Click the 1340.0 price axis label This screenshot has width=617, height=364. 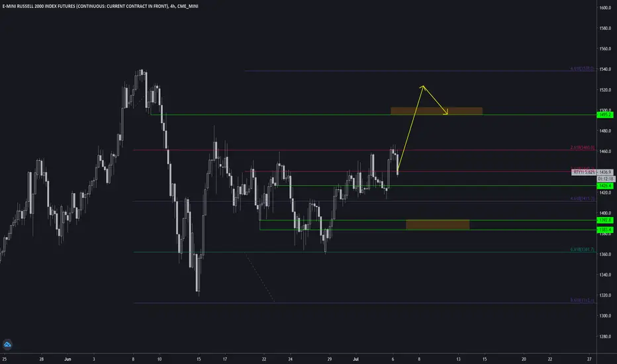point(605,275)
